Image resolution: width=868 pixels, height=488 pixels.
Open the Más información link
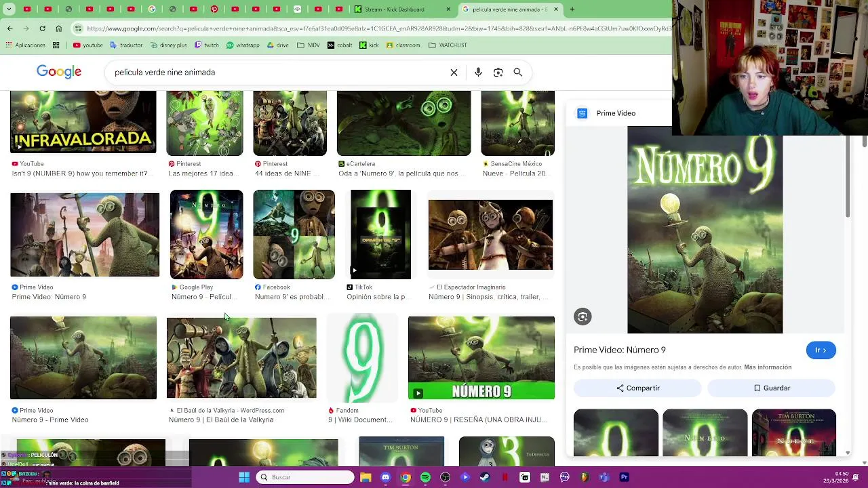(768, 367)
